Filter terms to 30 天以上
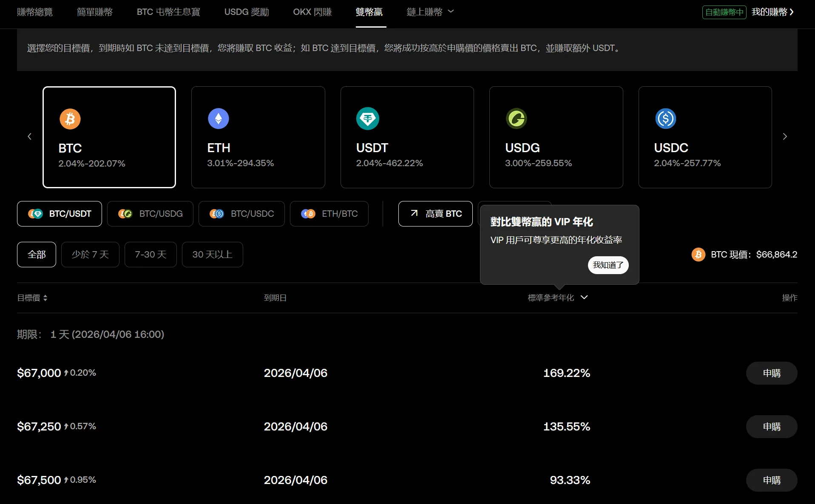815x504 pixels. pyautogui.click(x=213, y=255)
